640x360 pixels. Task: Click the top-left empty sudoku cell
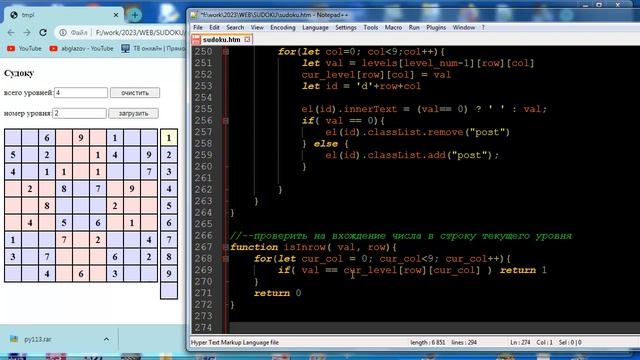[x=13, y=138]
